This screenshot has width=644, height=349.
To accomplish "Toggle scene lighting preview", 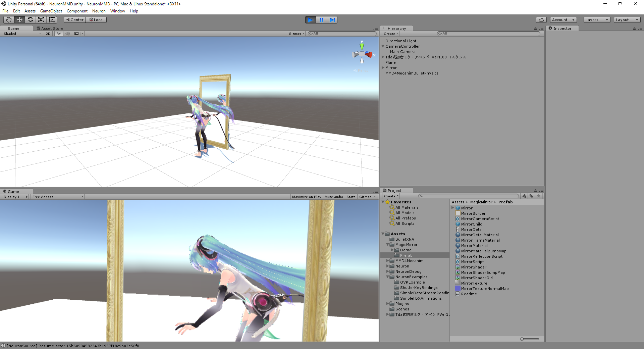I will tap(58, 34).
